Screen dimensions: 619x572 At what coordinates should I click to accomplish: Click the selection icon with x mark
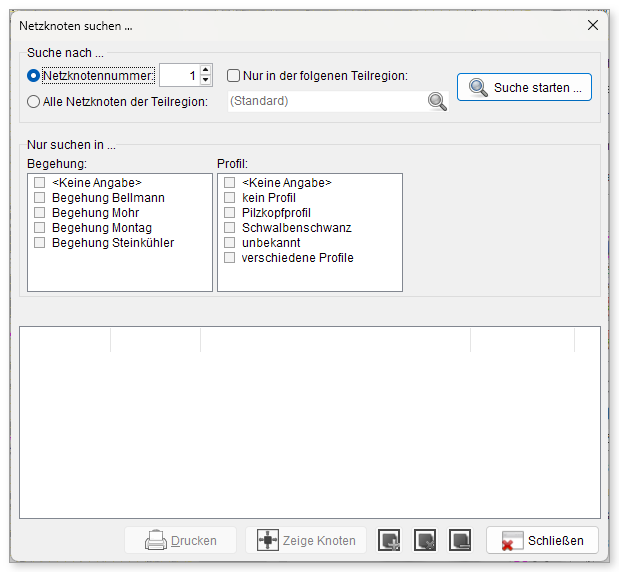tap(425, 540)
